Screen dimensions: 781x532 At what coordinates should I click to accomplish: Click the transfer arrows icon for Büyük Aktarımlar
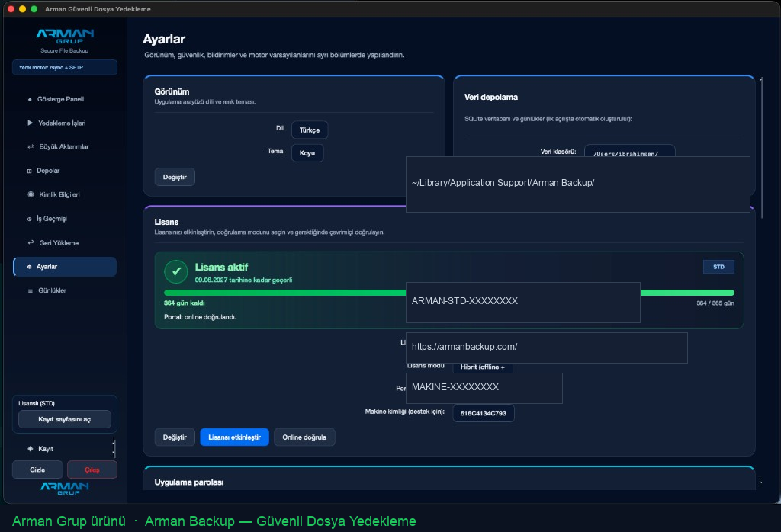31,147
